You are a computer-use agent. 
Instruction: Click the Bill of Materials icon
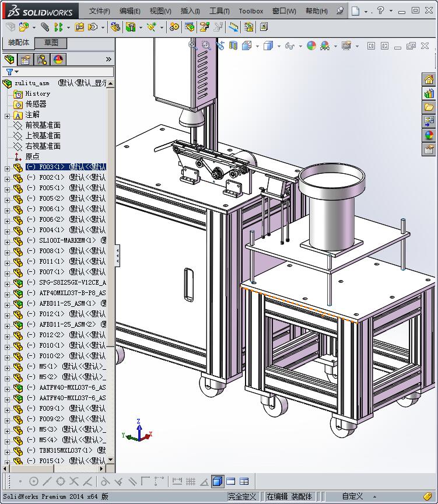190,27
